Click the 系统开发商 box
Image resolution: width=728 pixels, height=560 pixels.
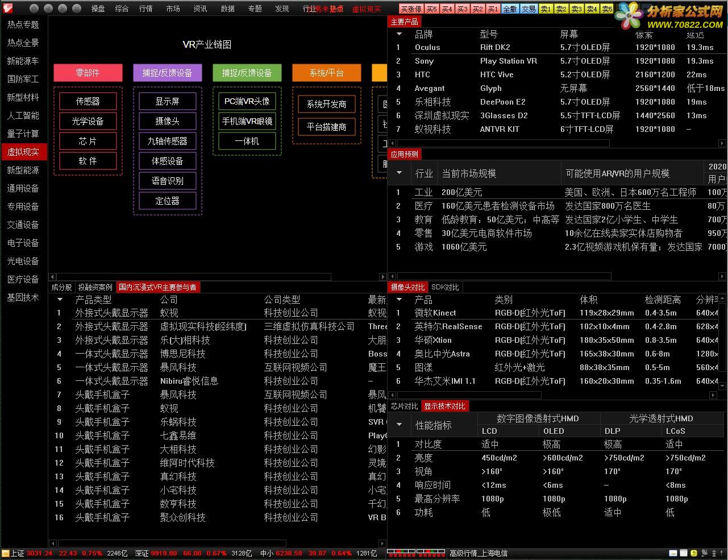[x=327, y=104]
